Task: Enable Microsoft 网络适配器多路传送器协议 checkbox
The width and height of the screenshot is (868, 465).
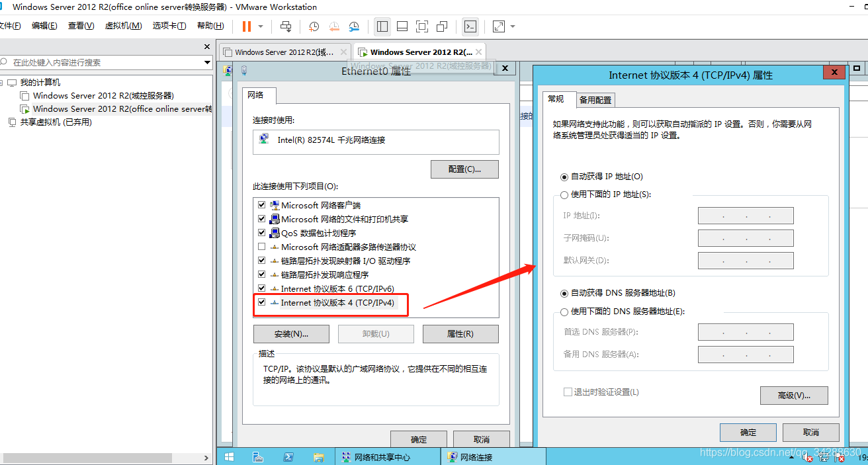Action: 261,247
